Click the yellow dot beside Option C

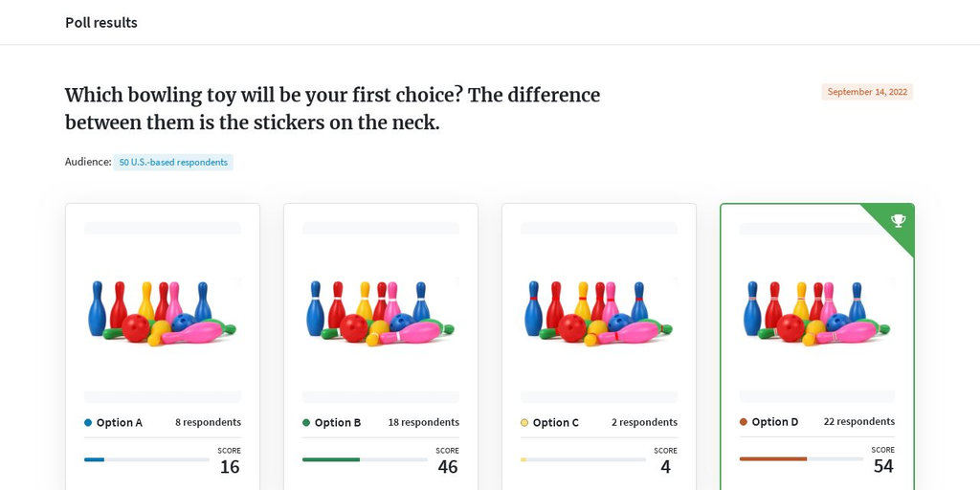524,422
